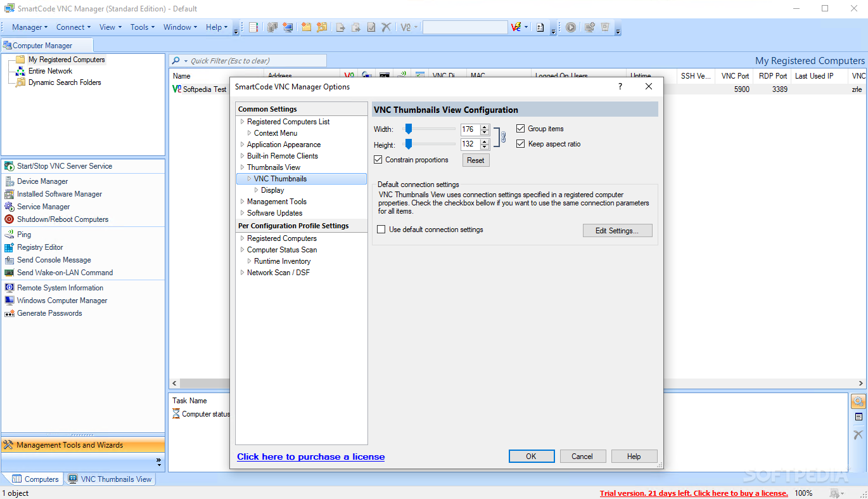Select Display in the options tree
Image resolution: width=868 pixels, height=499 pixels.
(272, 190)
